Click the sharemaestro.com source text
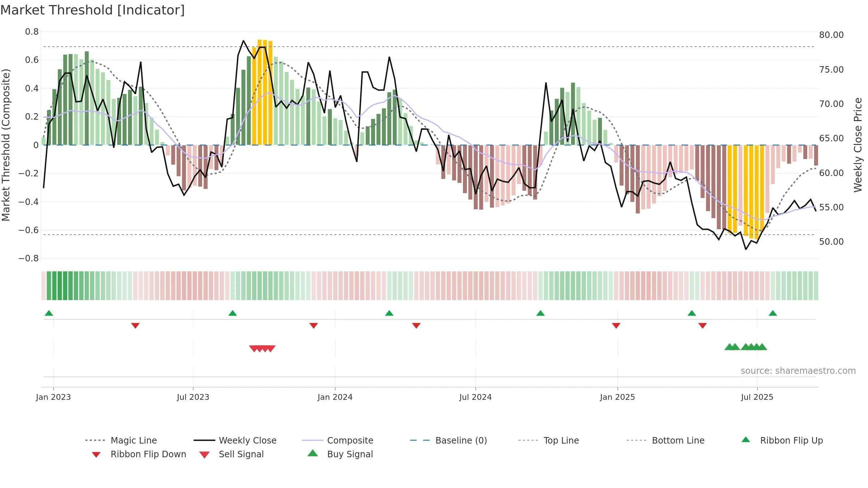Image resolution: width=868 pixels, height=488 pixels. click(798, 371)
